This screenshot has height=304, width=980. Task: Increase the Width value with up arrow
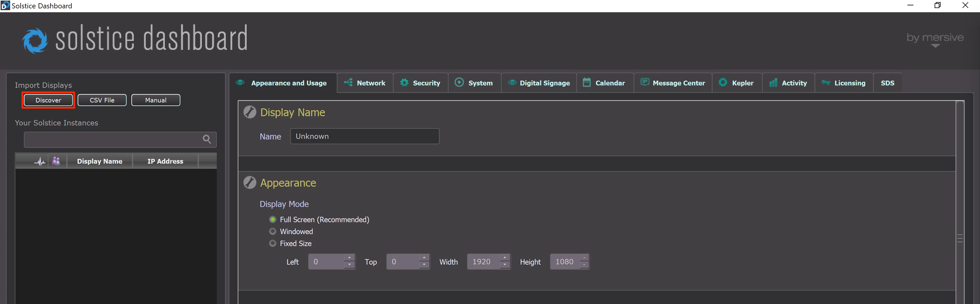tap(504, 258)
